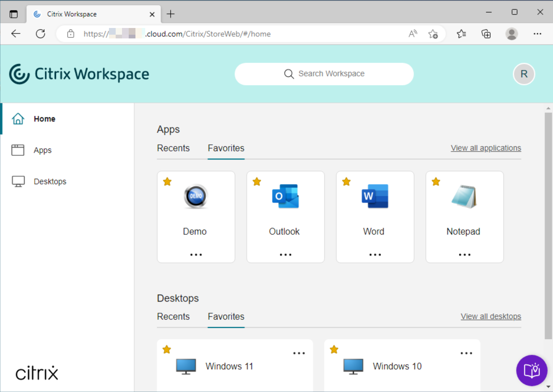Toggle the favorite star on Outlook
The image size is (553, 392).
click(x=257, y=182)
